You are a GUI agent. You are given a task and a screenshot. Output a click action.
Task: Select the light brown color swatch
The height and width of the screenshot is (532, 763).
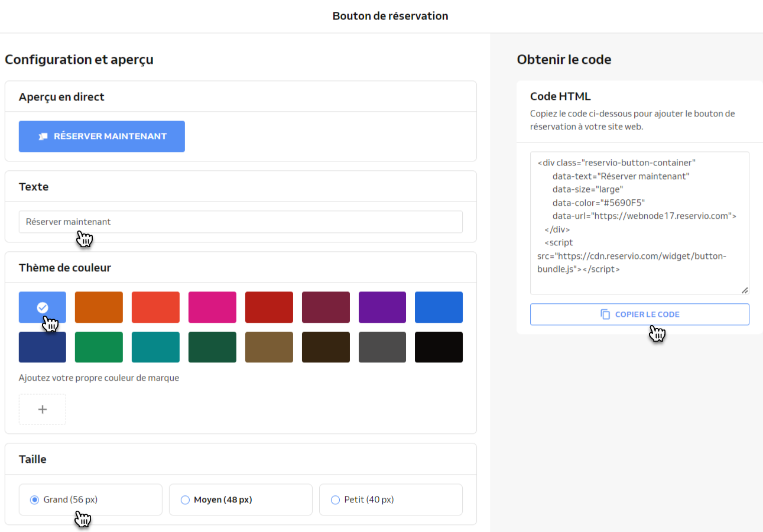pos(269,347)
